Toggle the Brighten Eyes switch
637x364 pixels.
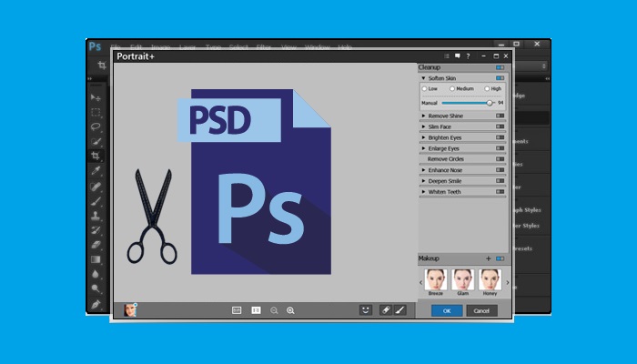[500, 137]
